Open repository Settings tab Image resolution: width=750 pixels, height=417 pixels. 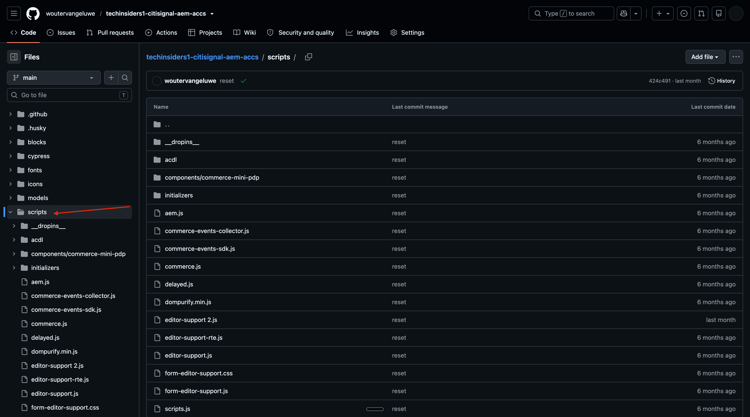[x=408, y=33]
